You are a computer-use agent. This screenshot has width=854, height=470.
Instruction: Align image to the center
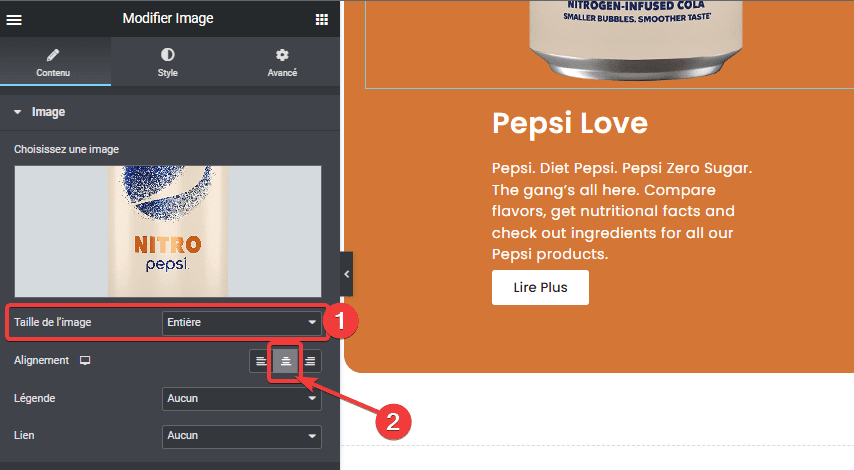tap(285, 361)
